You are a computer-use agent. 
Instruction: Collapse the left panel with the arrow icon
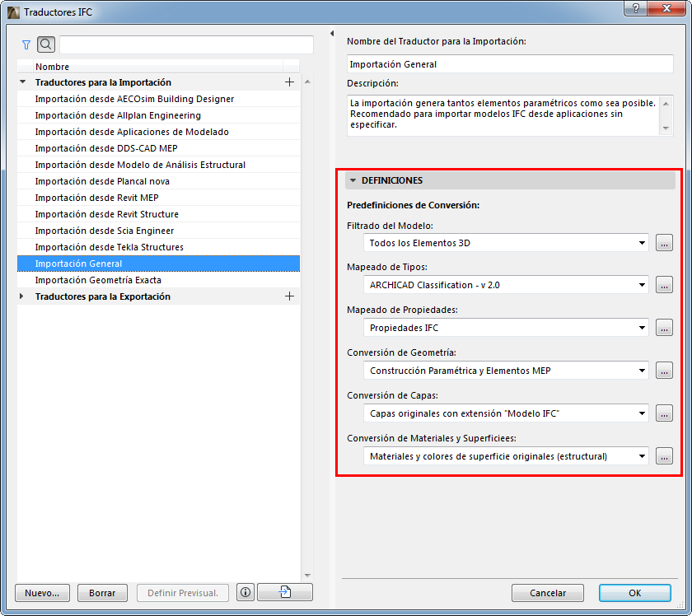coord(332,34)
